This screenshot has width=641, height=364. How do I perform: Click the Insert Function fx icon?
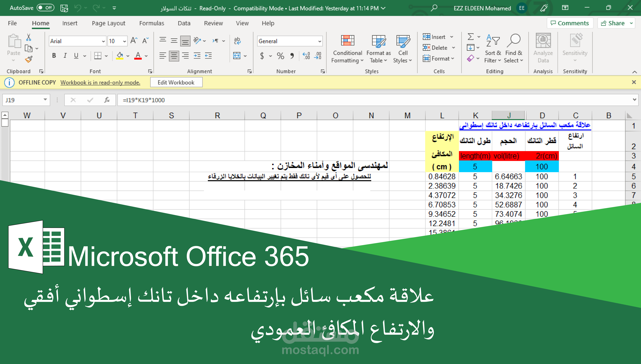tap(107, 100)
